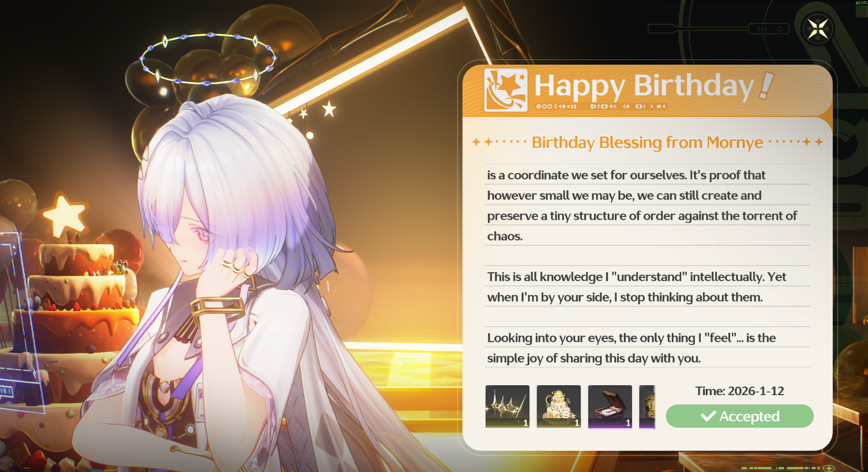Screen dimensions: 868x472
Task: Click the line "simple joy of sharing this day"
Action: pyautogui.click(x=594, y=358)
